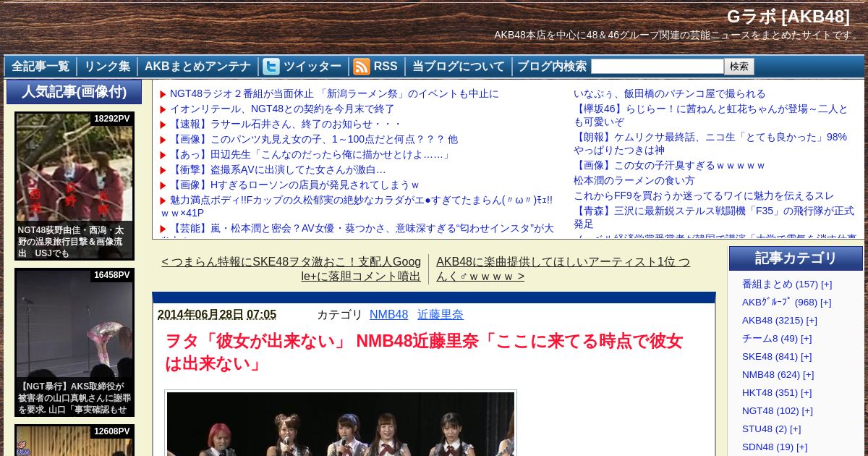This screenshot has height=456, width=868.
Task: Open ツイッター menu link
Action: [x=312, y=67]
